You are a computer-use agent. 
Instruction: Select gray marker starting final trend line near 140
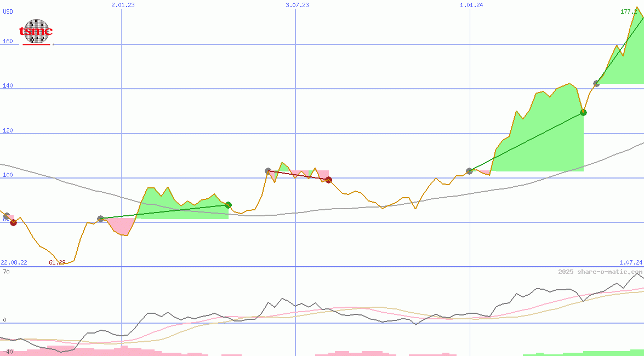597,83
